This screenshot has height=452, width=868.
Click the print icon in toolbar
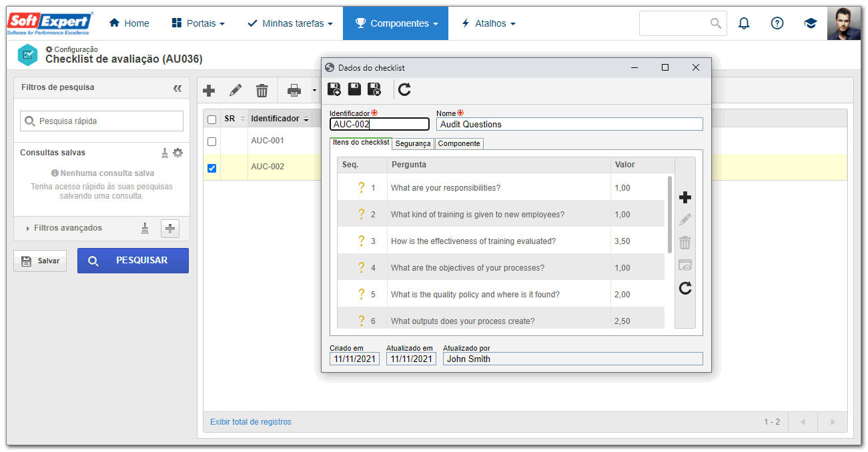click(x=294, y=91)
